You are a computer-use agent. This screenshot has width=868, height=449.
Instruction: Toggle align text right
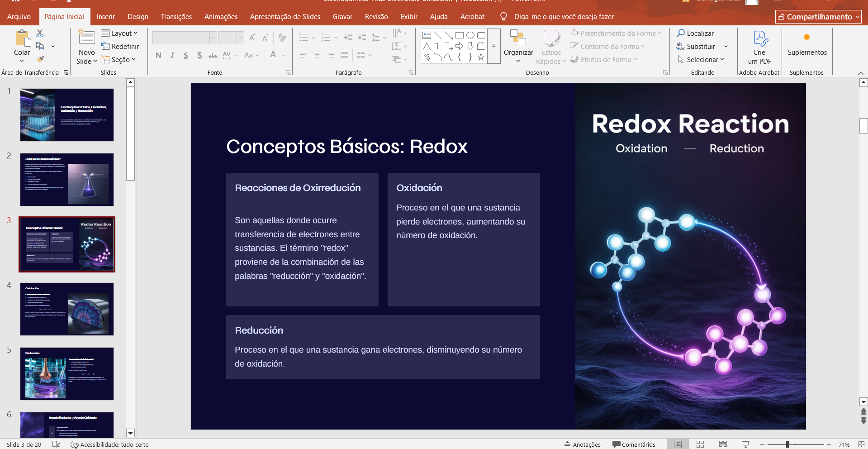[x=331, y=55]
